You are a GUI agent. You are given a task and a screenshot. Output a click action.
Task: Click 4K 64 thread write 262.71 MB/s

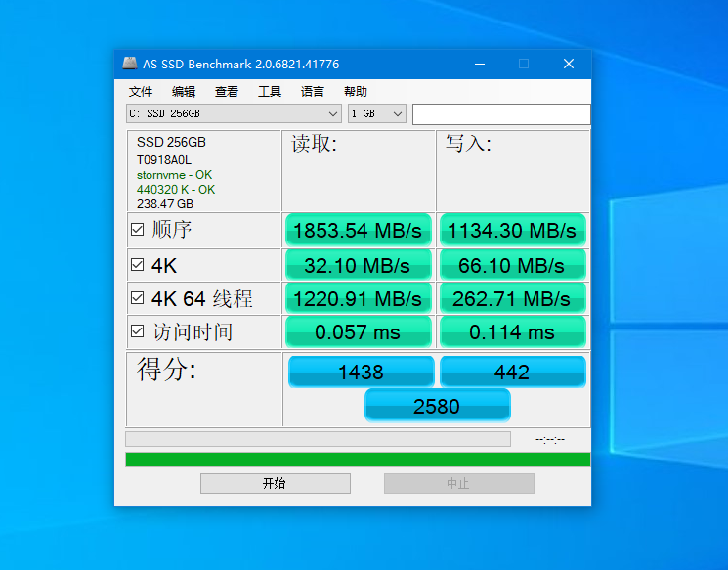coord(513,299)
